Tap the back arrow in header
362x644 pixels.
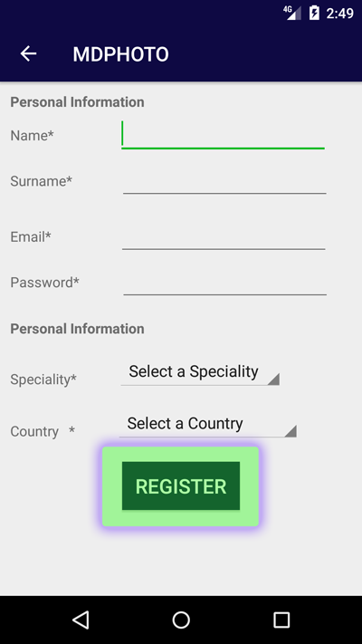[x=28, y=53]
